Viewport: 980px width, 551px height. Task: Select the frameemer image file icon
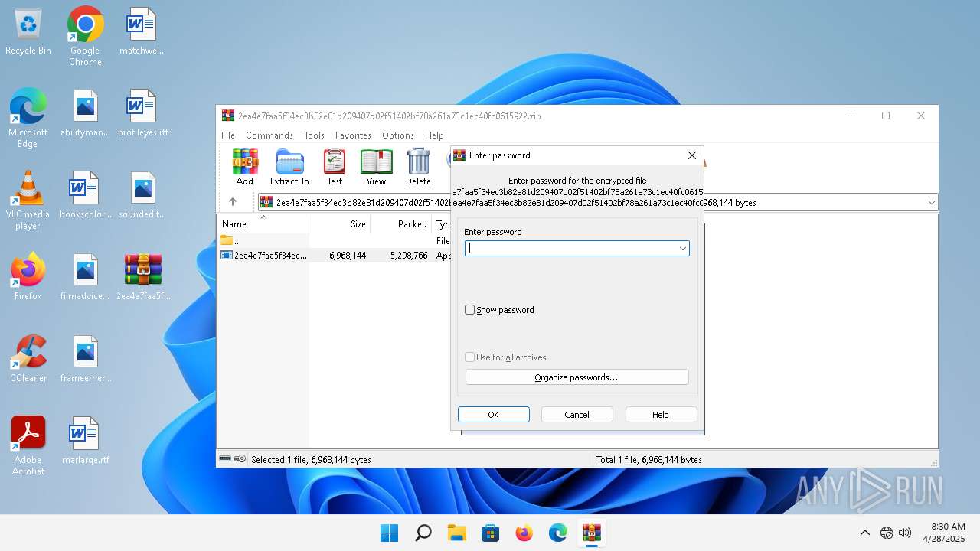pos(85,359)
